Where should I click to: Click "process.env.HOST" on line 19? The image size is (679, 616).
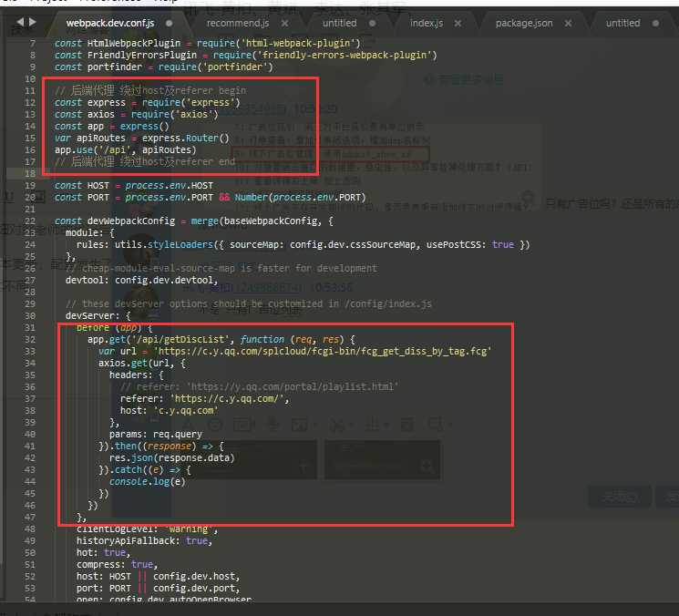click(170, 185)
